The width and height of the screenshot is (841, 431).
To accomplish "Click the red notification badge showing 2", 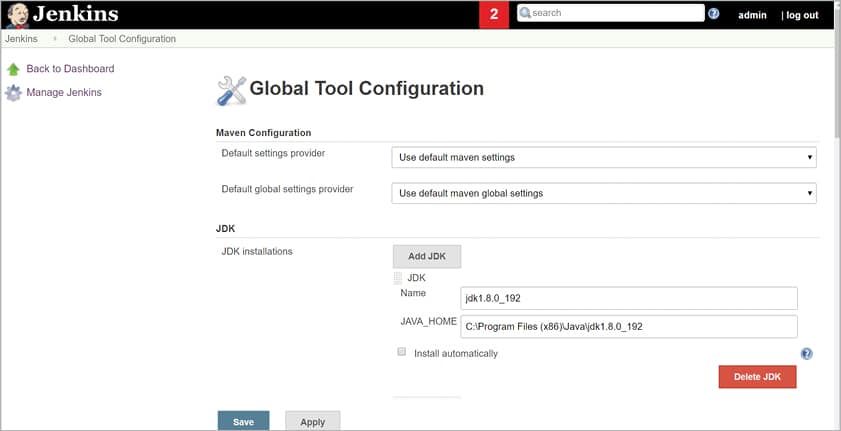I will pyautogui.click(x=493, y=14).
